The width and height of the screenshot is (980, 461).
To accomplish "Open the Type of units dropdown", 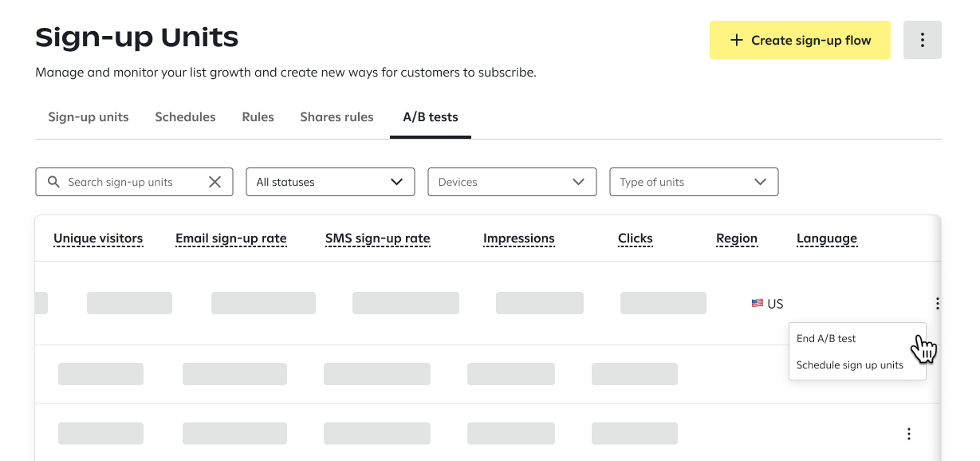I will click(694, 182).
